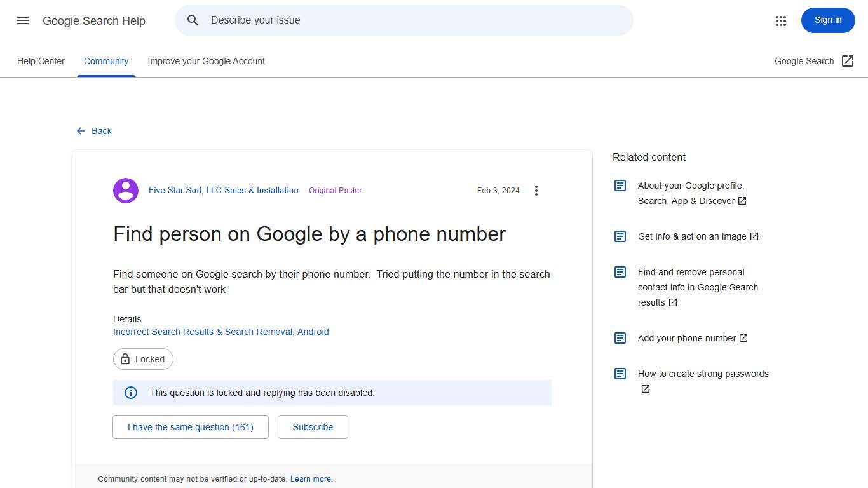Click the Sign in button
This screenshot has width=868, height=488.
click(x=827, y=20)
